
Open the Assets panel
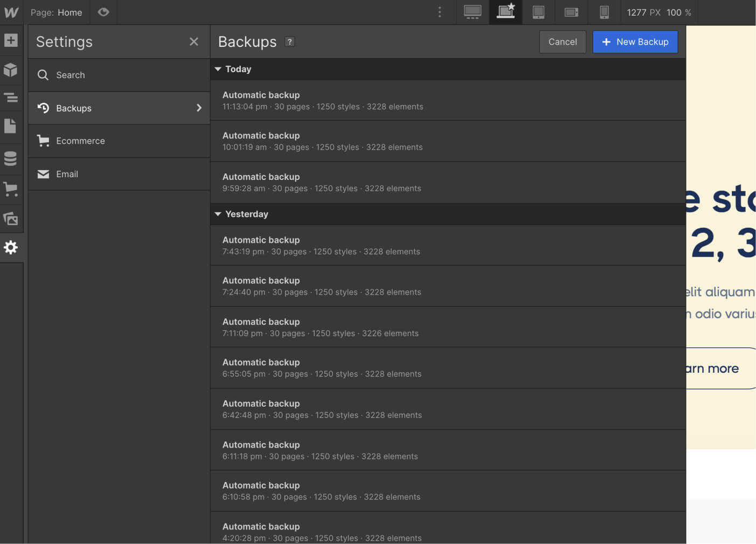(11, 219)
